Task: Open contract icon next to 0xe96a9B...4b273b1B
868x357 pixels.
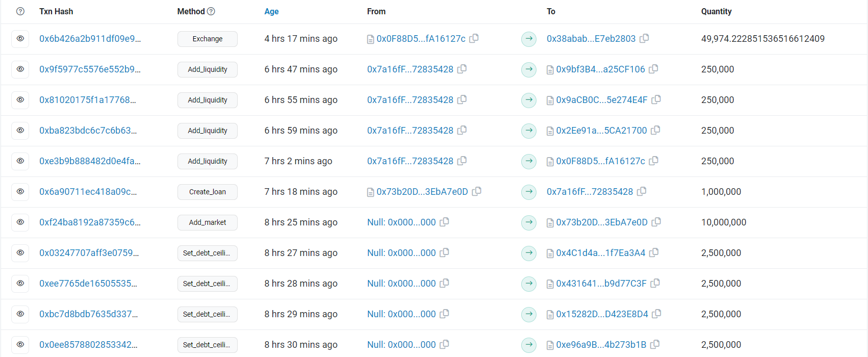Action: [x=550, y=345]
